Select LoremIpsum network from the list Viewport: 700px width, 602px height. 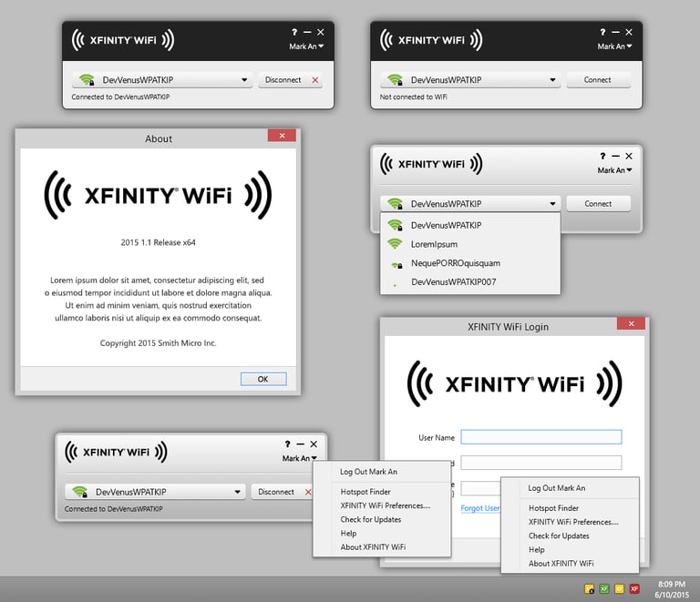pyautogui.click(x=470, y=244)
